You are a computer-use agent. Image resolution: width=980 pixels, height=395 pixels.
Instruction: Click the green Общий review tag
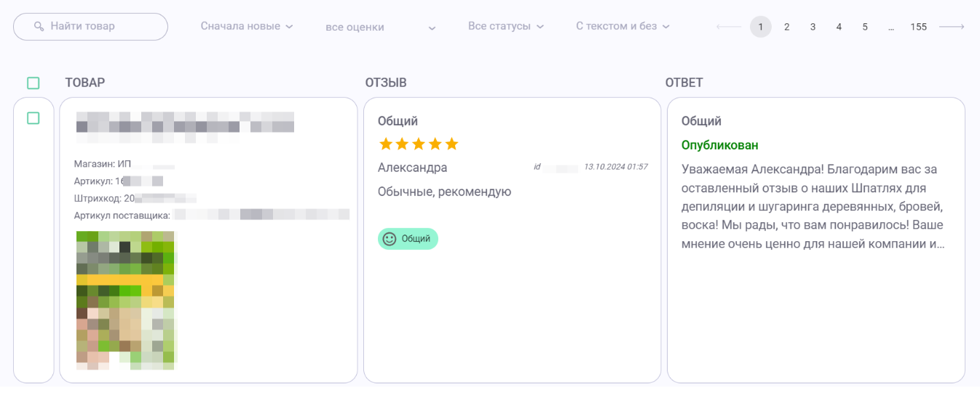[x=408, y=239]
